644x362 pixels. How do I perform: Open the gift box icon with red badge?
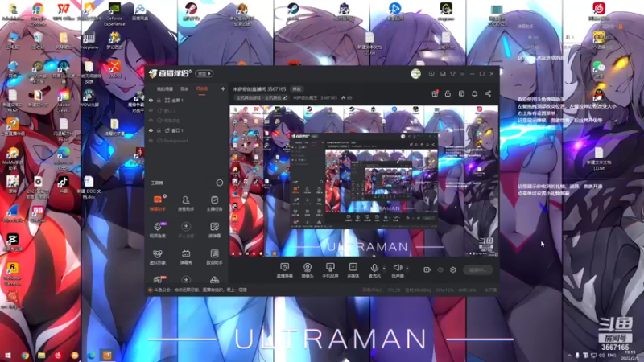(x=435, y=93)
